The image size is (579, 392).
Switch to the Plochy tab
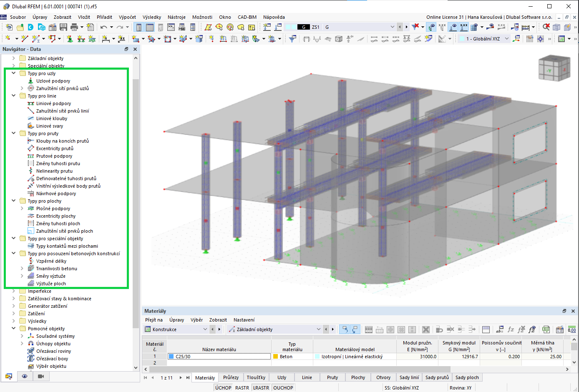(358, 377)
